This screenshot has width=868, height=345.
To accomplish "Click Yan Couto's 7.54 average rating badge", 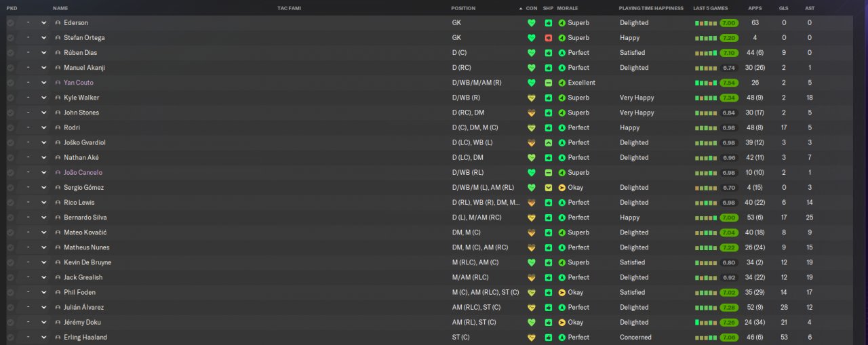I will 729,83.
